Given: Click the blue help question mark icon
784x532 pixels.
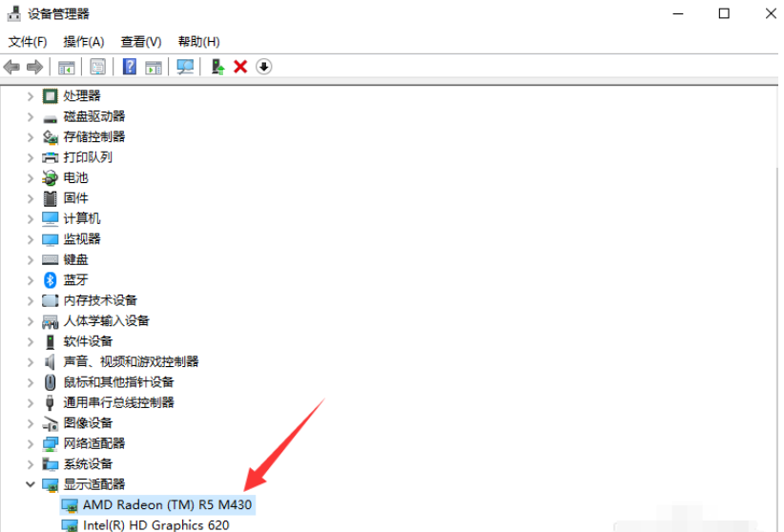Looking at the screenshot, I should (130, 67).
